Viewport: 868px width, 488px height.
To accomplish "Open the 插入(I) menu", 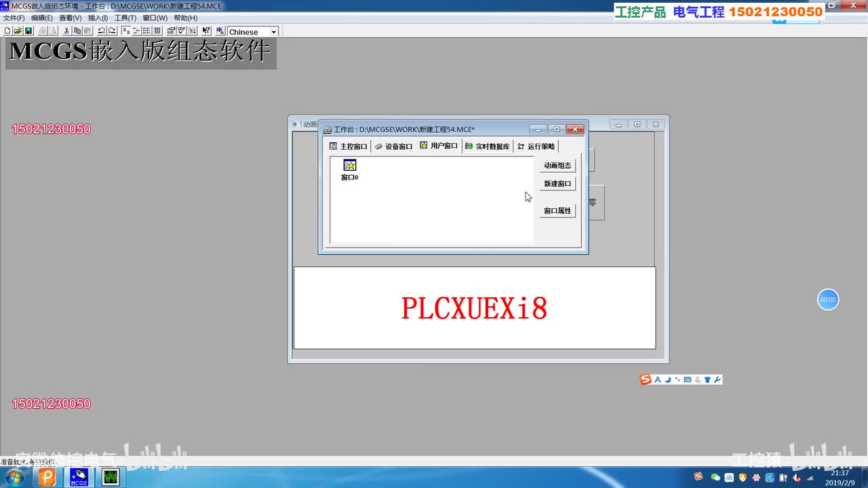I will click(x=98, y=18).
